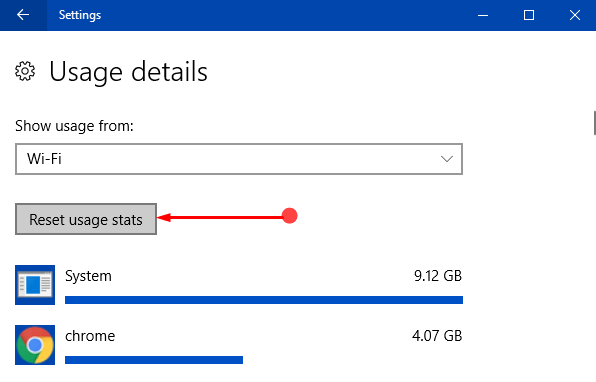Click the Usage details heading

[x=128, y=71]
